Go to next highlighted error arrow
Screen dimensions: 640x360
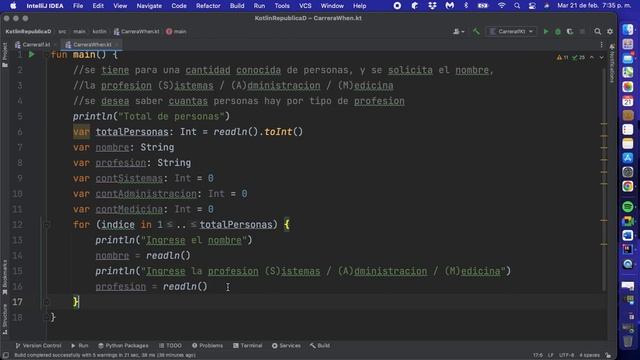(601, 58)
